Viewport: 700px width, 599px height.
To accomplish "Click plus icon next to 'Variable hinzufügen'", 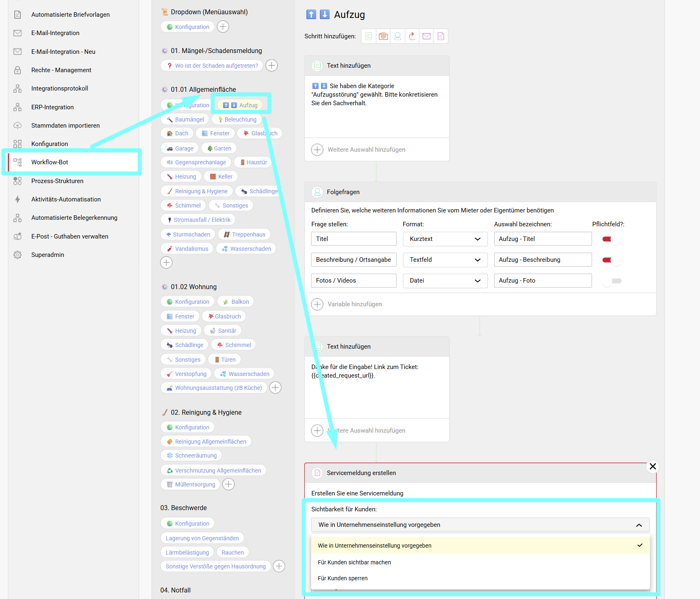I will 317,304.
